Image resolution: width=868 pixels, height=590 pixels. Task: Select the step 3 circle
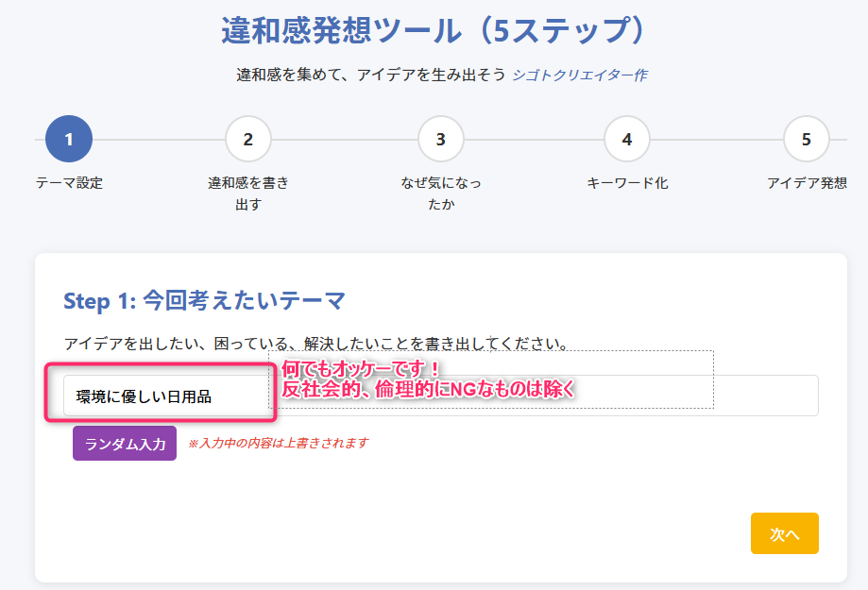[x=440, y=140]
